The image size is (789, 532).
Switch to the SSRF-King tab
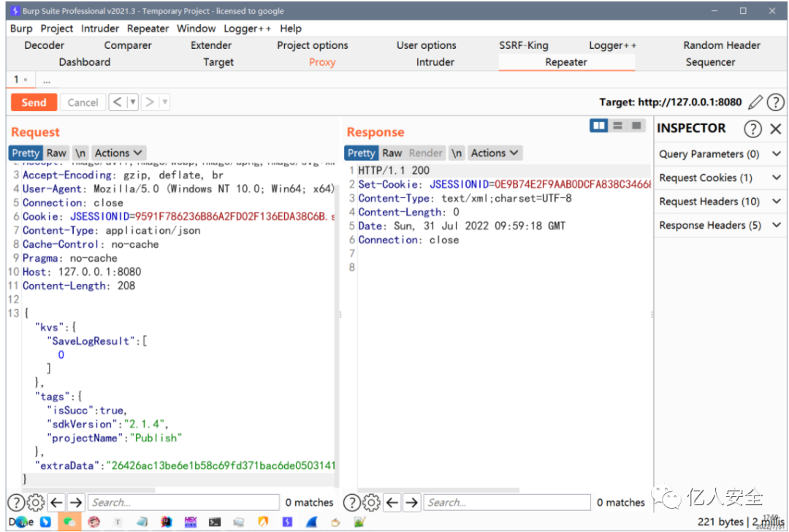point(524,45)
